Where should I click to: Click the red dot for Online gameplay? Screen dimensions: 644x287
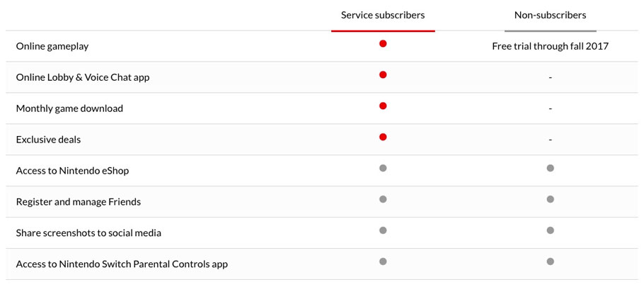coord(383,44)
